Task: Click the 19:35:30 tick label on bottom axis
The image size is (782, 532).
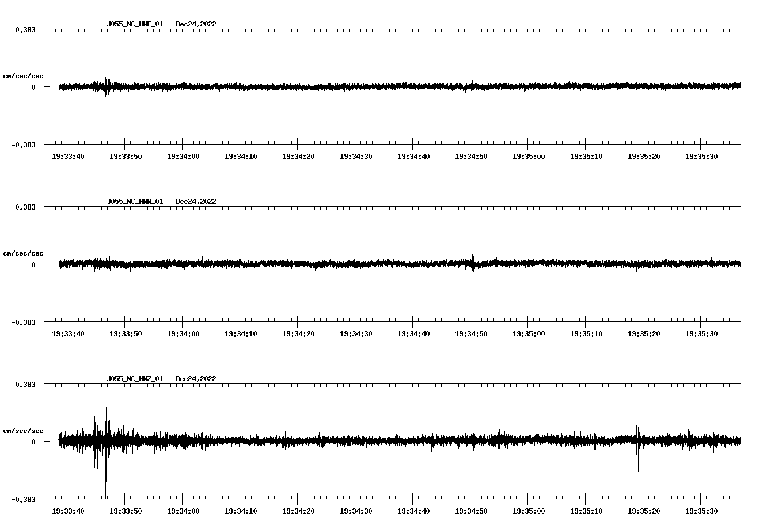Action: (703, 510)
